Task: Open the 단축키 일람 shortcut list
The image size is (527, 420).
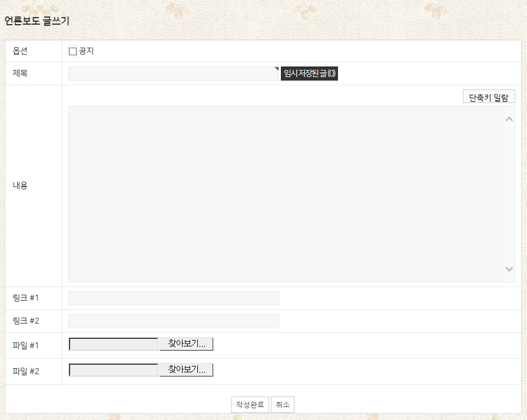Action: click(x=489, y=97)
